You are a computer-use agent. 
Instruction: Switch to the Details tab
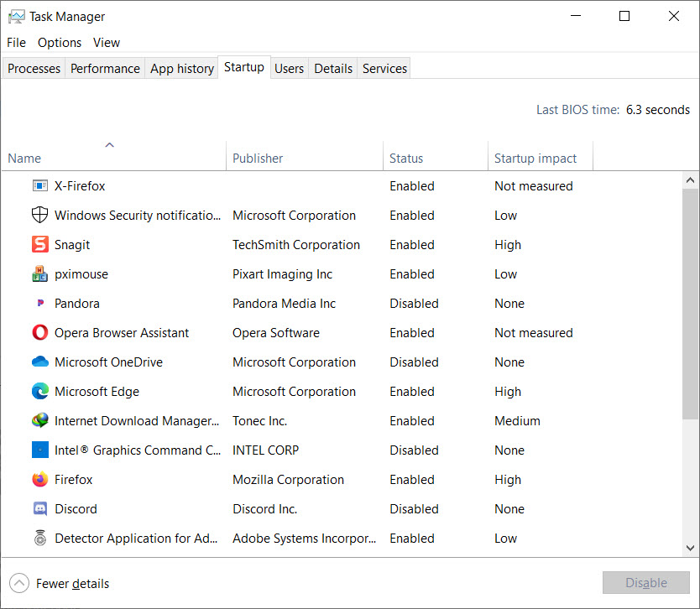[x=333, y=68]
